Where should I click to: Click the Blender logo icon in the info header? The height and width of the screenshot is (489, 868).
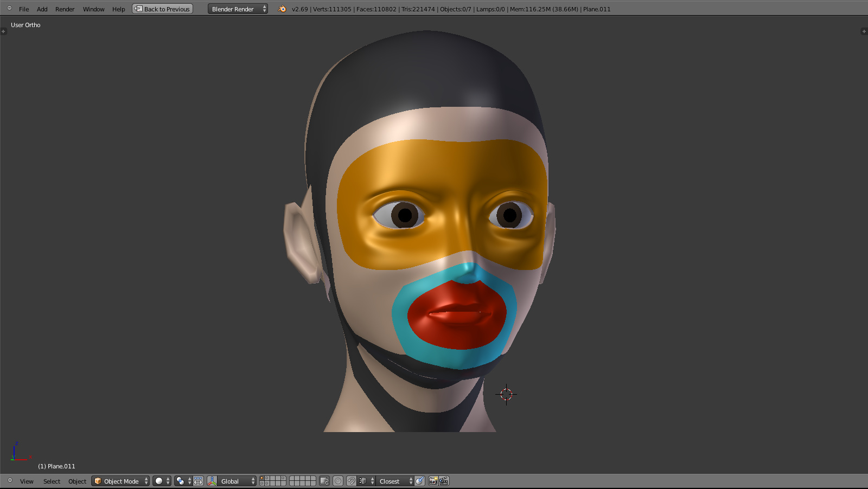(282, 9)
